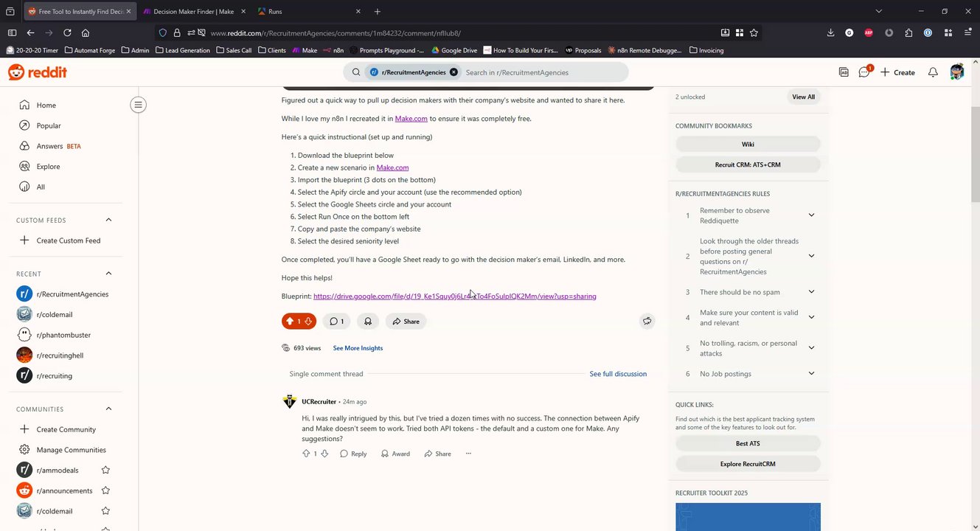Share the post using the Share button
The image size is (980, 531).
[x=406, y=322]
